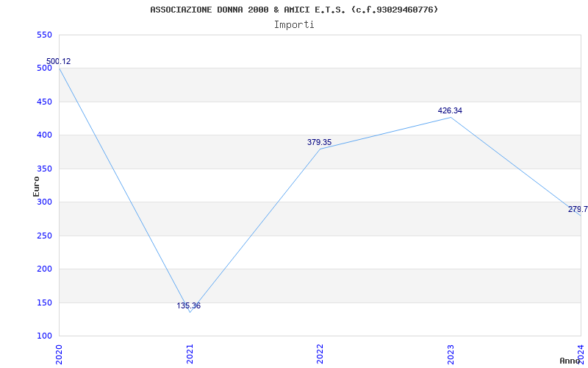The height and width of the screenshot is (368, 588).
Task: Click the 500 y-axis tick label
Action: tap(44, 68)
